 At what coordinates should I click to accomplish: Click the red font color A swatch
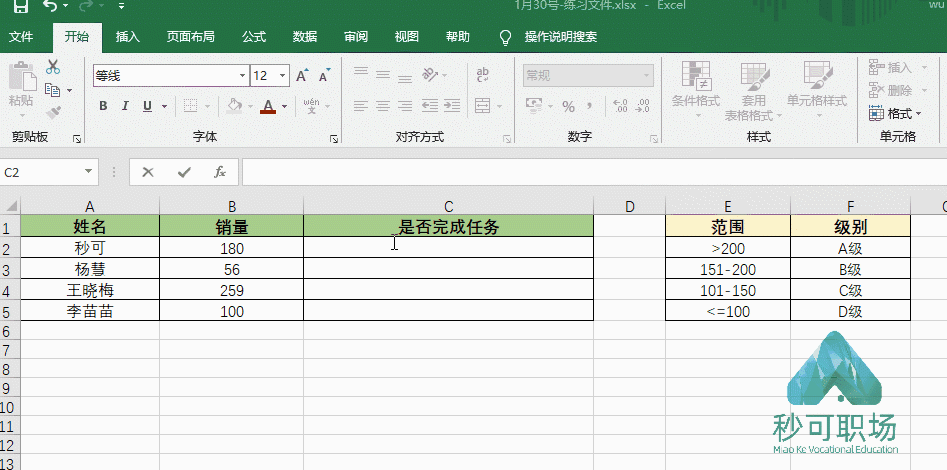pos(268,107)
